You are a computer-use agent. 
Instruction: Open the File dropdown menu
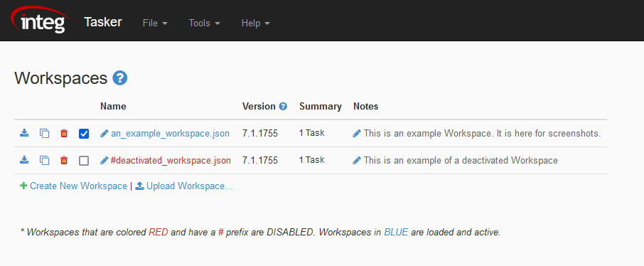[155, 23]
